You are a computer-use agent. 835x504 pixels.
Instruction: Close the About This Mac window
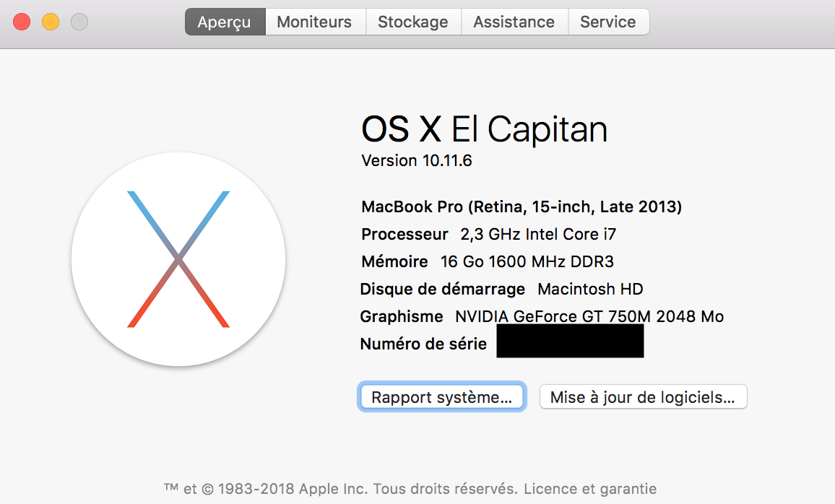pos(22,22)
